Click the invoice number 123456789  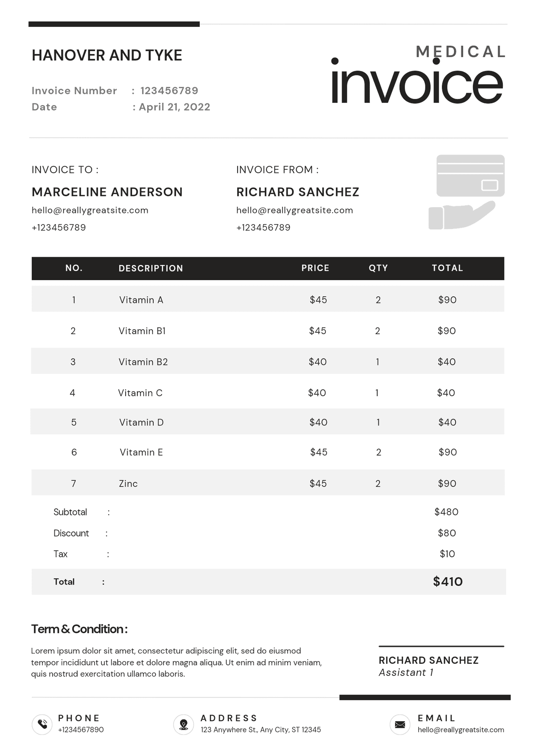pos(169,91)
